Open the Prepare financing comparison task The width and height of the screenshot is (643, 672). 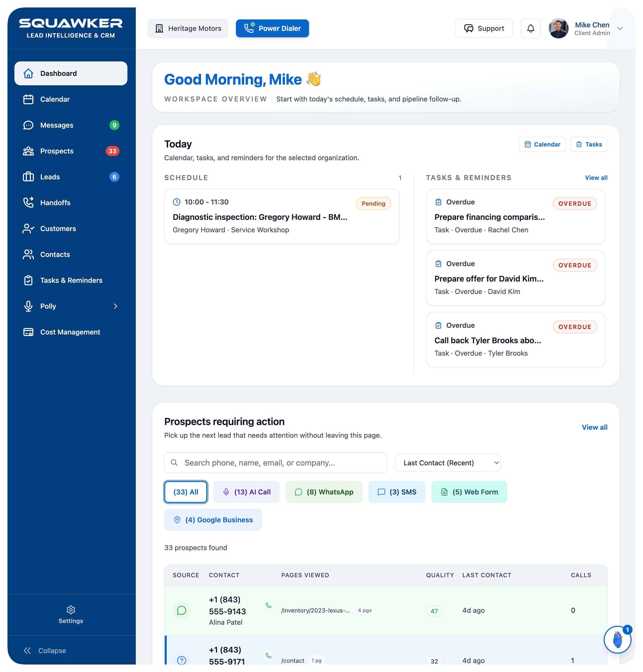click(516, 216)
